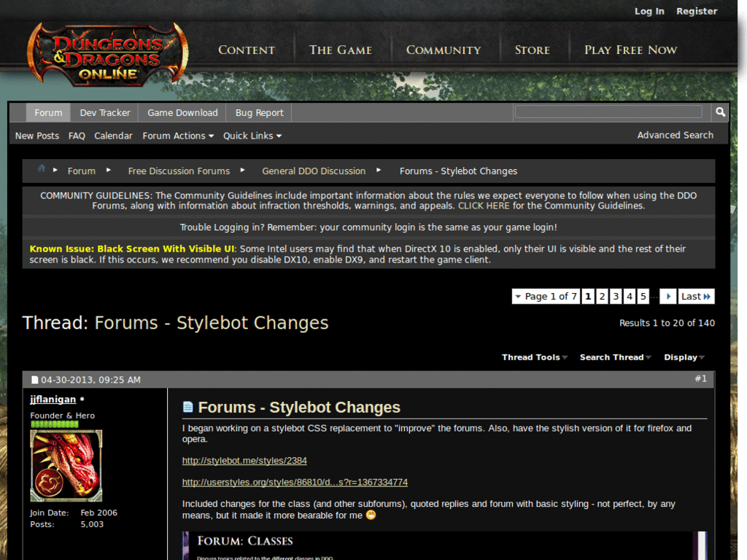Click the "Results 1 to 20 of 140" text
Image resolution: width=747 pixels, height=560 pixels.
pyautogui.click(x=667, y=323)
